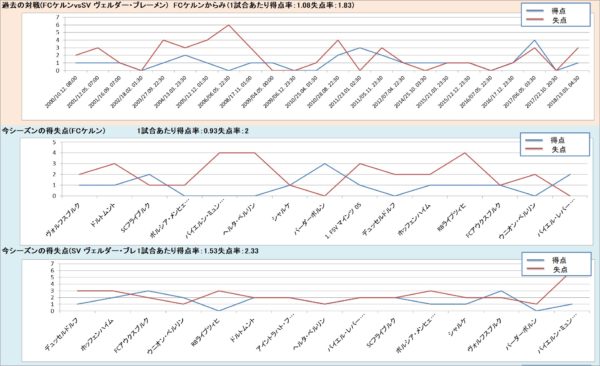Click "ホッフェンハイム" label in the FCケルン chart
The width and height of the screenshot is (600, 366).
414,219
